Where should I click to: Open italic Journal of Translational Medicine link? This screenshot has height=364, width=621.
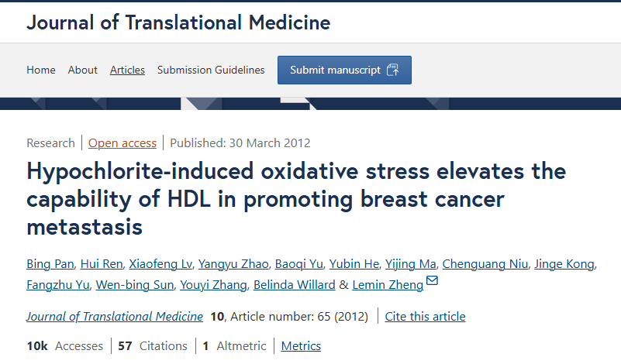pos(115,317)
